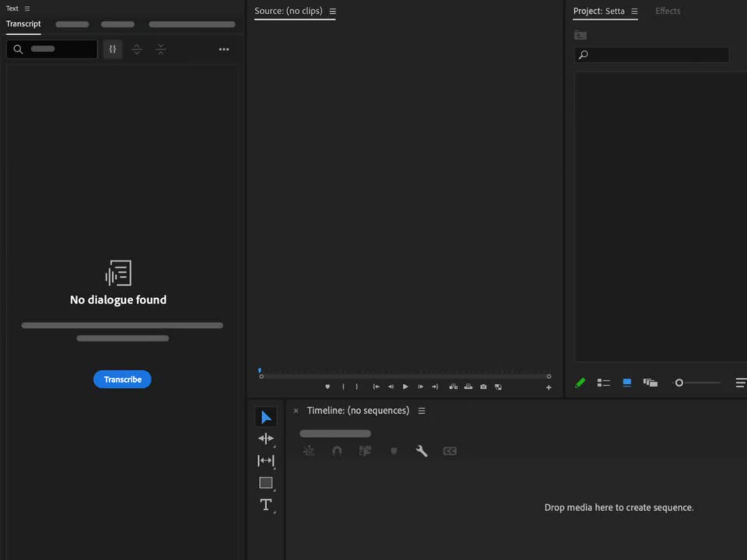Screen dimensions: 747x560
Task: Open the Project Setta panel menu
Action: (x=634, y=11)
